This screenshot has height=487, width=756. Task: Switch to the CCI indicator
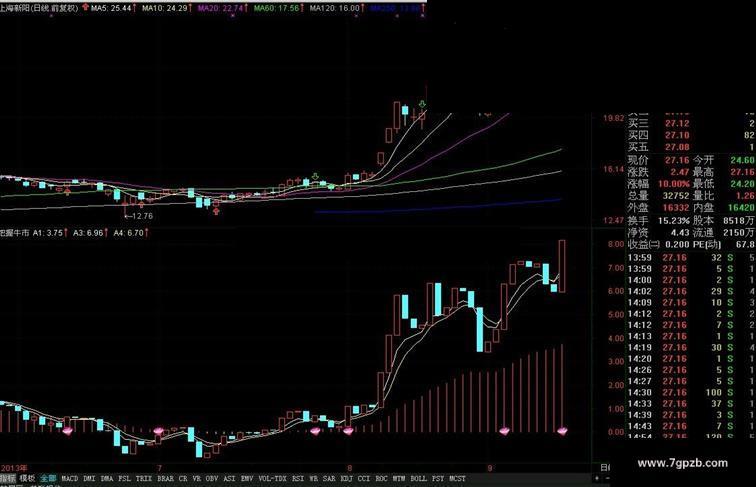coord(364,478)
